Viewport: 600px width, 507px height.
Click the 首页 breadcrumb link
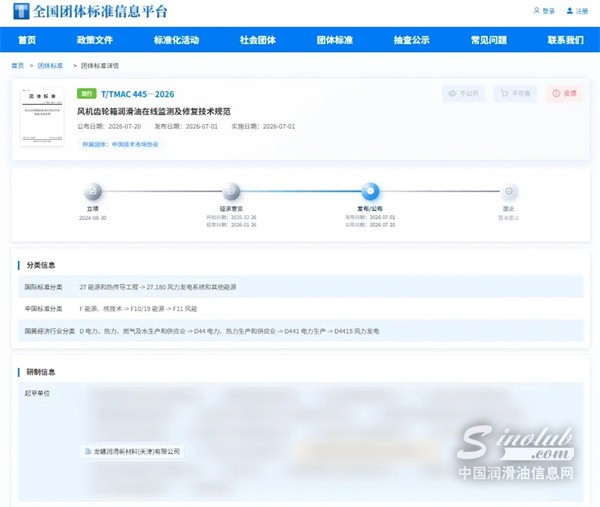coord(18,65)
